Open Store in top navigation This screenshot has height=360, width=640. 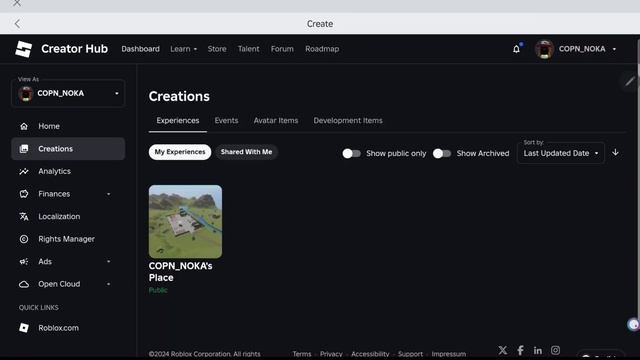click(x=217, y=49)
